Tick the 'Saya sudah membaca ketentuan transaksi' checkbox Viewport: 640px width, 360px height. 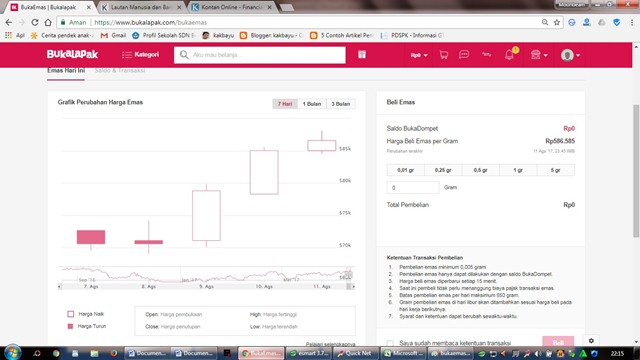tap(390, 343)
